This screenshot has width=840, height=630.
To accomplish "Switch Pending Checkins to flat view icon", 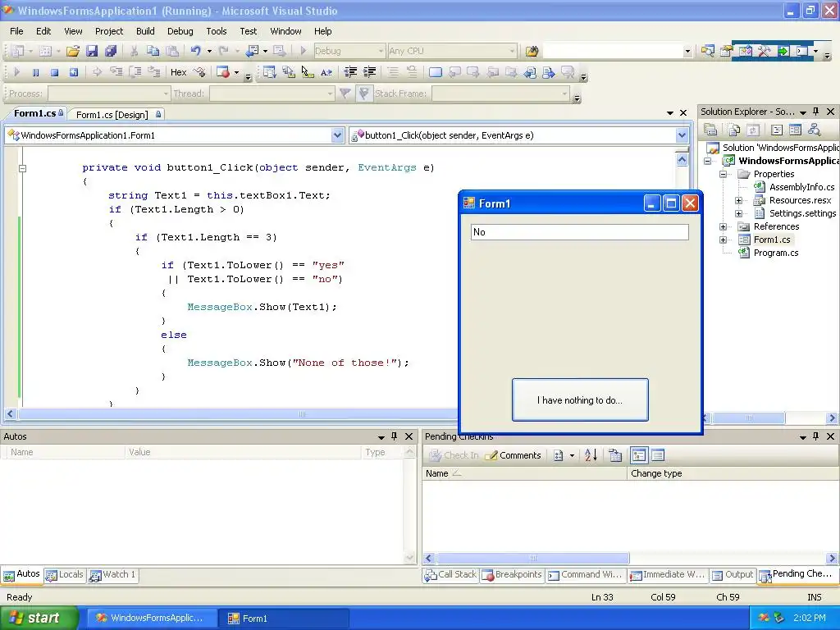I will [658, 455].
